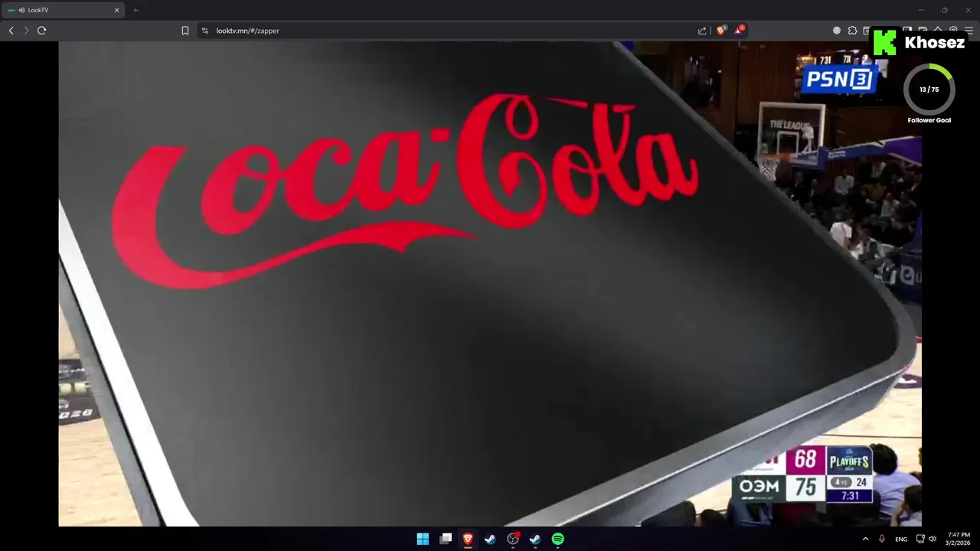Reload the LookTV page
The width and height of the screenshot is (980, 551).
click(x=42, y=31)
